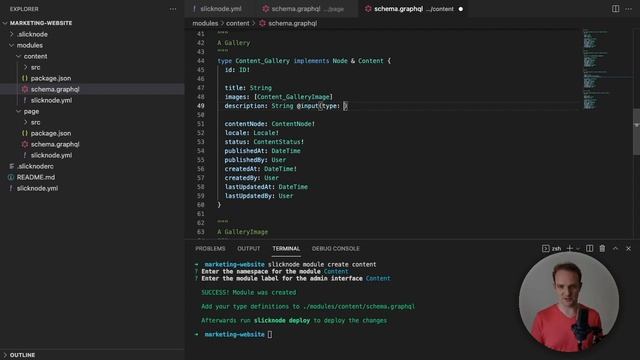Place cursor on line 49 description field
This screenshot has height=360, width=640.
pos(286,106)
